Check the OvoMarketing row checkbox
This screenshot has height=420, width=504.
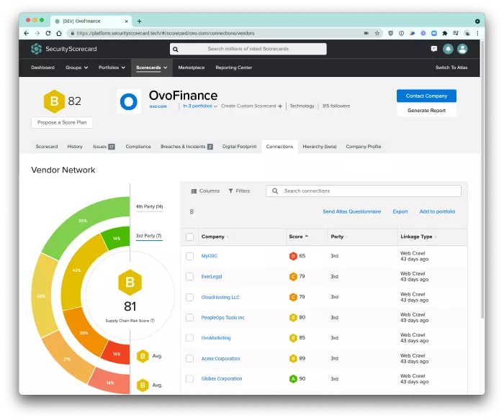pos(189,338)
